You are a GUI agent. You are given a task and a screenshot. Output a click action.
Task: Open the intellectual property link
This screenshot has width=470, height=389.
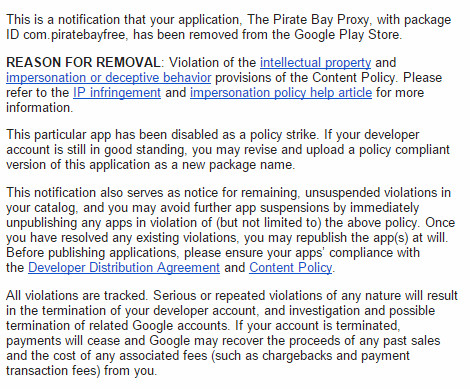pos(315,63)
